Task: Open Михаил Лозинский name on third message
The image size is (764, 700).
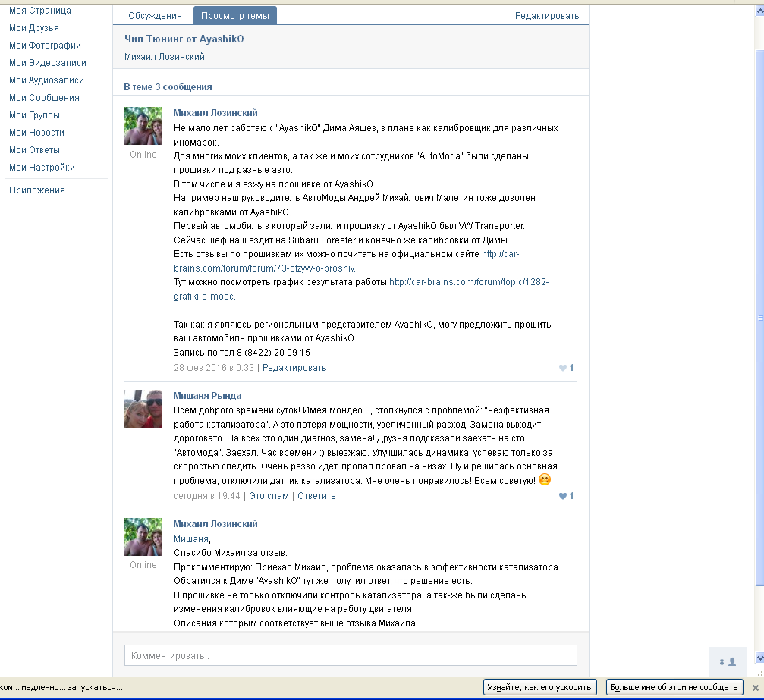Action: 215,524
